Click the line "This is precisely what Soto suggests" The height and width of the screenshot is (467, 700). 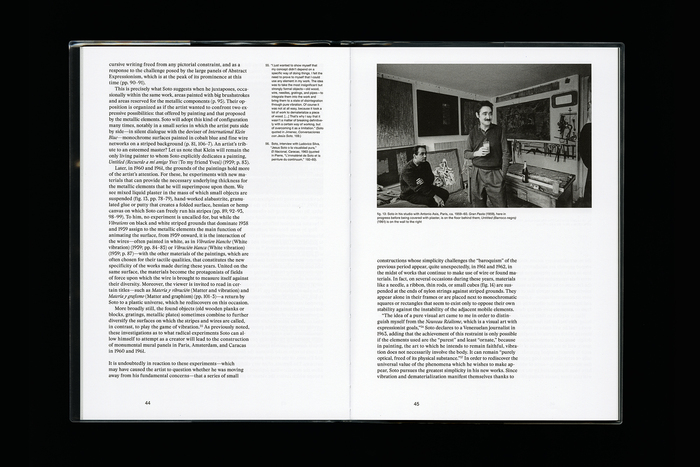(179, 89)
